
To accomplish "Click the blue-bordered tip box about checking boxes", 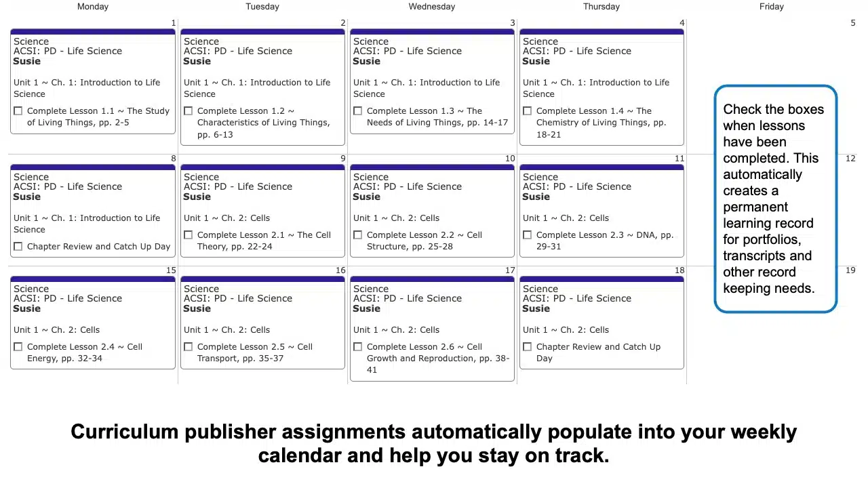I will click(776, 199).
